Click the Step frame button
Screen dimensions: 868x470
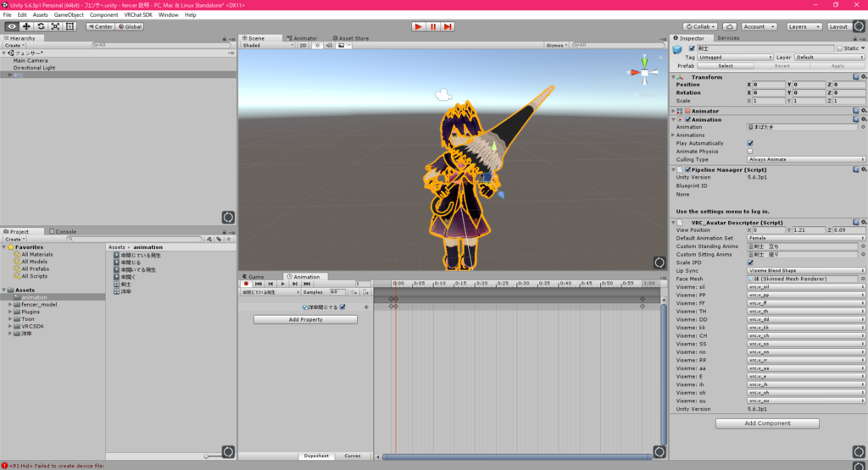click(x=448, y=26)
